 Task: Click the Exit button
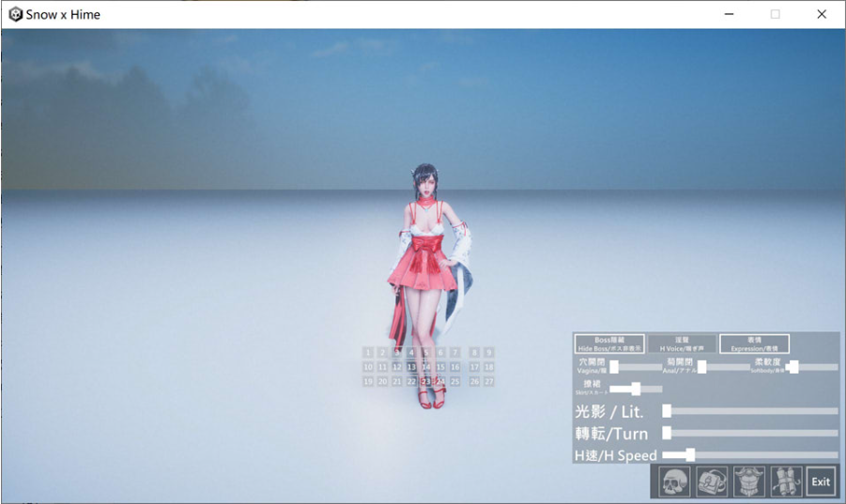[x=821, y=481]
